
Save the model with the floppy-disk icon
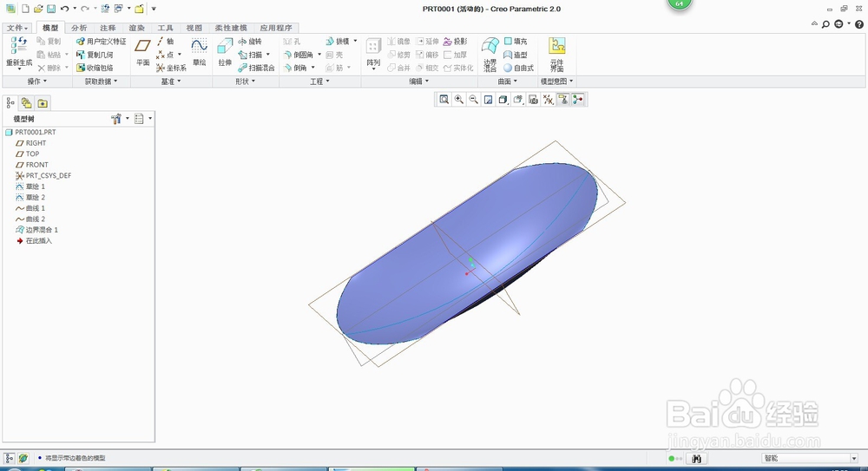pyautogui.click(x=51, y=9)
